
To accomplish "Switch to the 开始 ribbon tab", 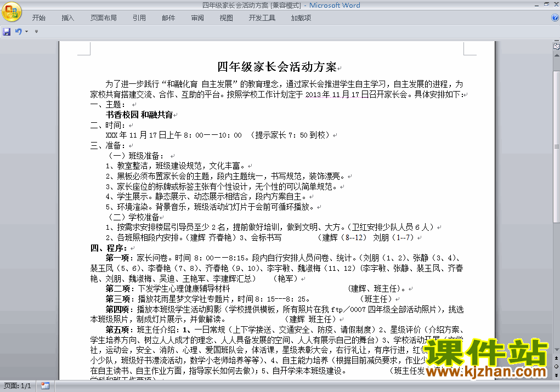I will coord(38,18).
